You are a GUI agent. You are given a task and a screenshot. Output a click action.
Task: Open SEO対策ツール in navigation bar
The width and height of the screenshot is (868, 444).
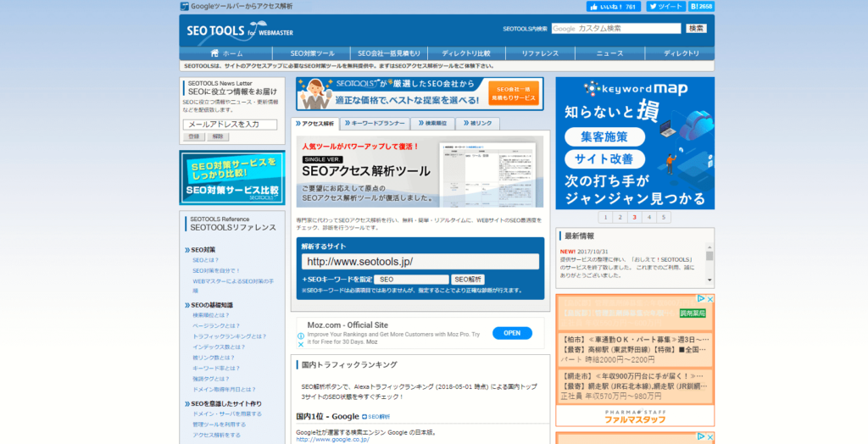point(312,53)
